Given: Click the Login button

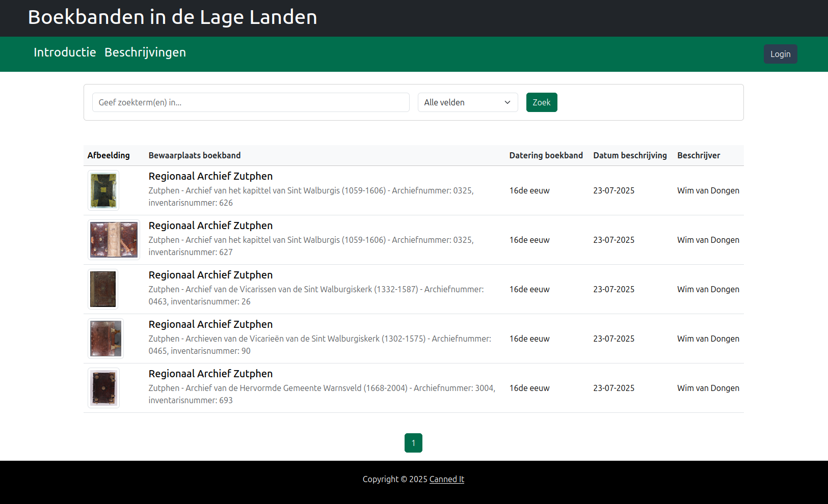Looking at the screenshot, I should pyautogui.click(x=780, y=54).
